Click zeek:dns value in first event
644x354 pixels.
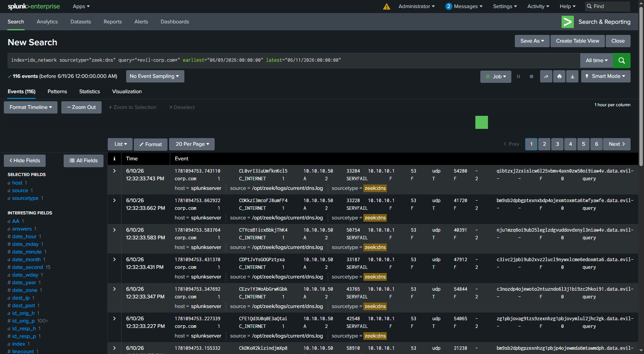click(x=375, y=188)
